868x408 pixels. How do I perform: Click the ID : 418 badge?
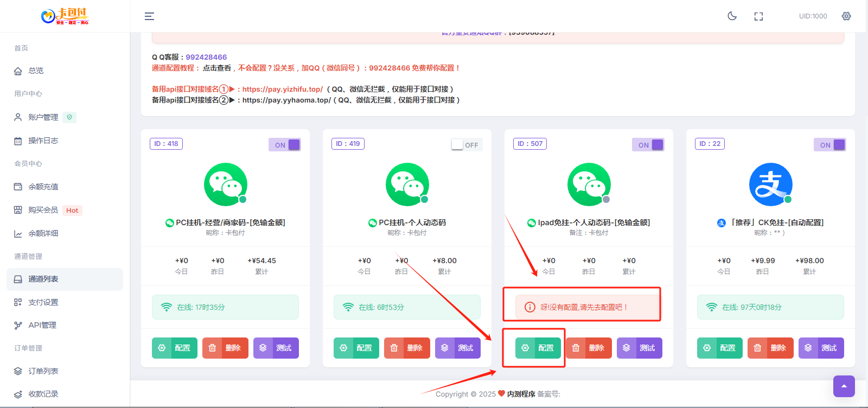tap(166, 144)
